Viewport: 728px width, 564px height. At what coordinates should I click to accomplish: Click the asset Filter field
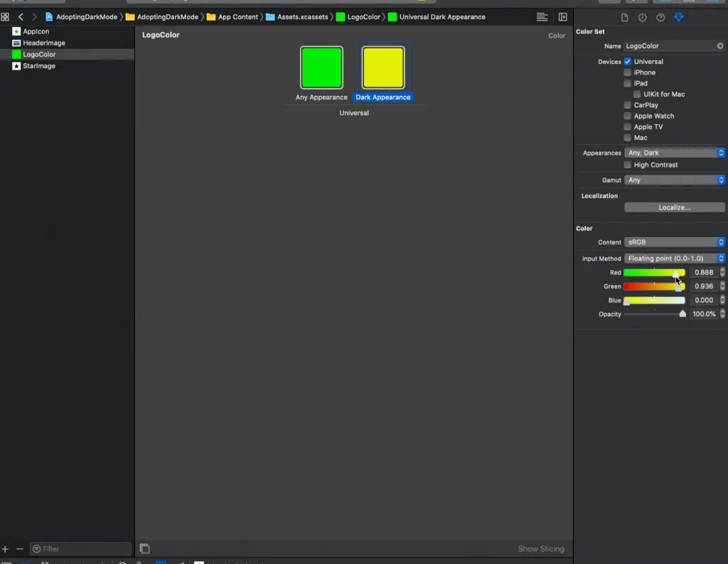tap(81, 548)
